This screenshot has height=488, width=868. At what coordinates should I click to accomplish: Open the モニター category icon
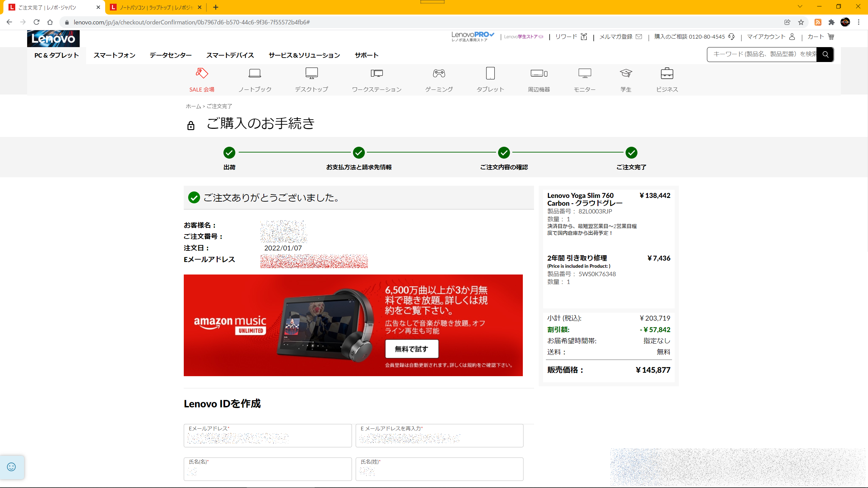tap(585, 73)
